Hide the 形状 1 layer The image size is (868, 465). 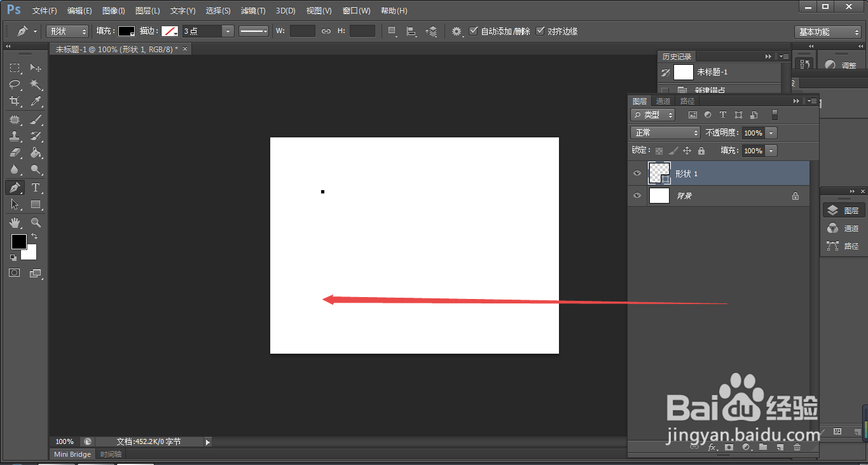tap(637, 173)
